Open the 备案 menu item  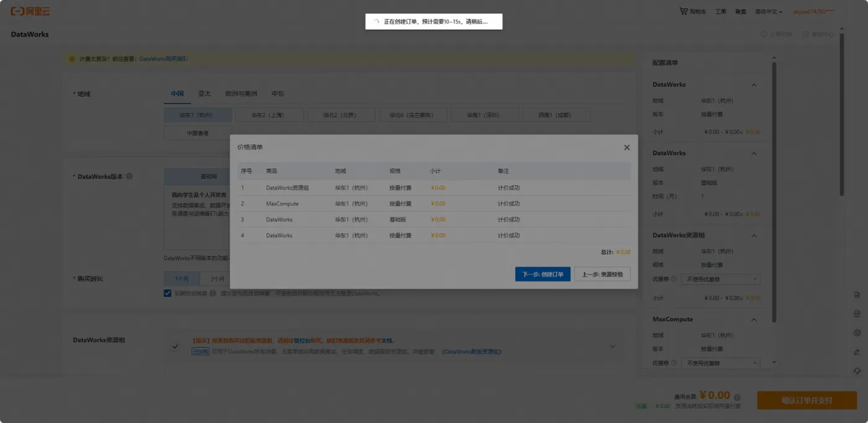[740, 12]
